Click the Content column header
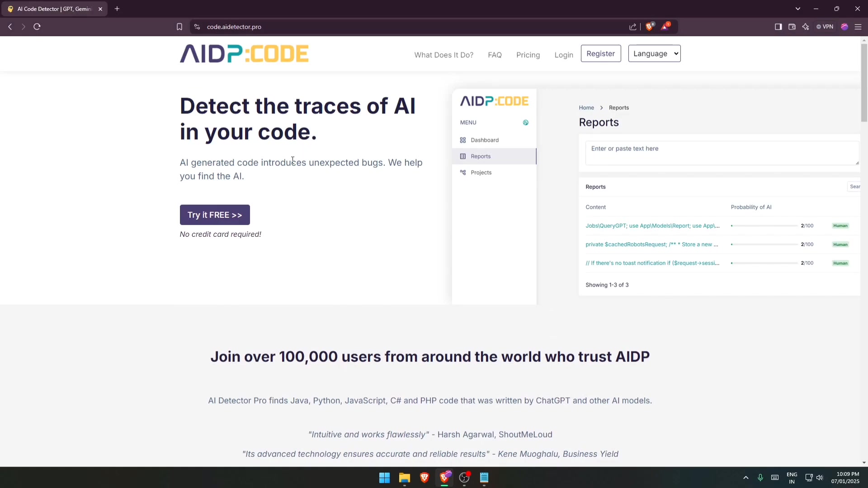 coord(595,207)
